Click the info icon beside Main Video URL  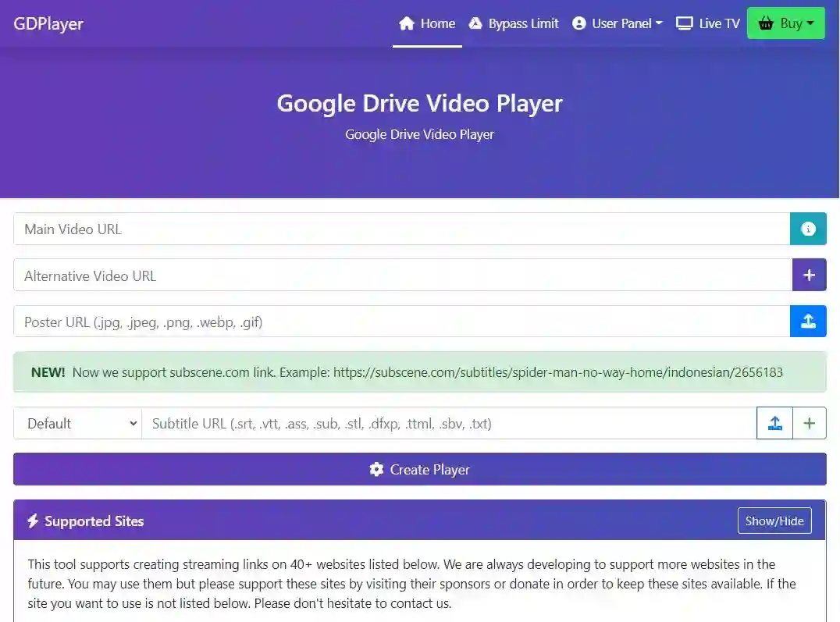coord(808,229)
